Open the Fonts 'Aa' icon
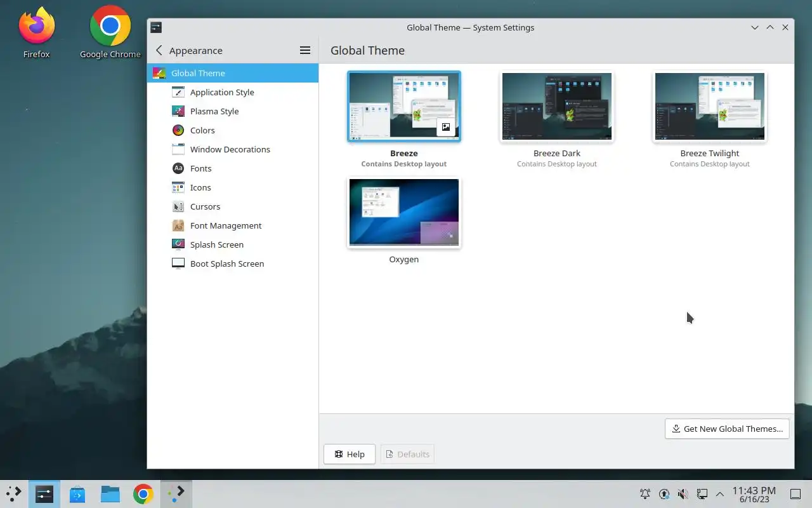The image size is (812, 508). click(x=178, y=168)
